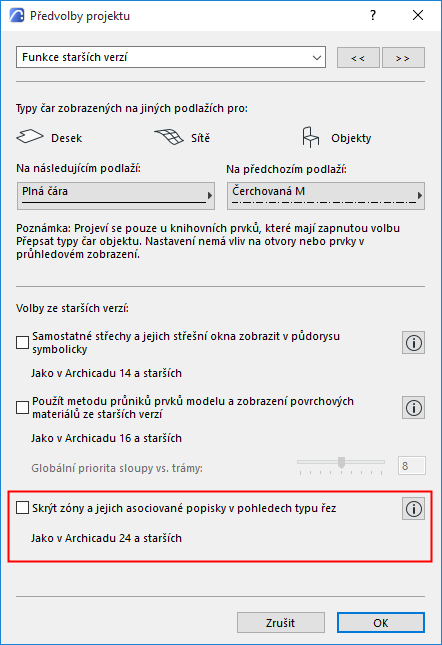Click the Zrušit button
Viewport: 442px width, 645px height.
pyautogui.click(x=281, y=623)
